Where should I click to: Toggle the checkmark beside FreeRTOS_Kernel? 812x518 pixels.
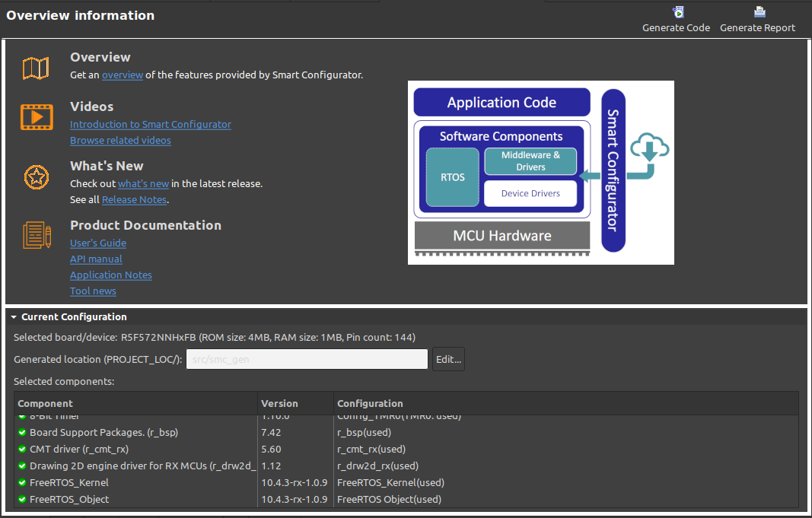pyautogui.click(x=21, y=482)
